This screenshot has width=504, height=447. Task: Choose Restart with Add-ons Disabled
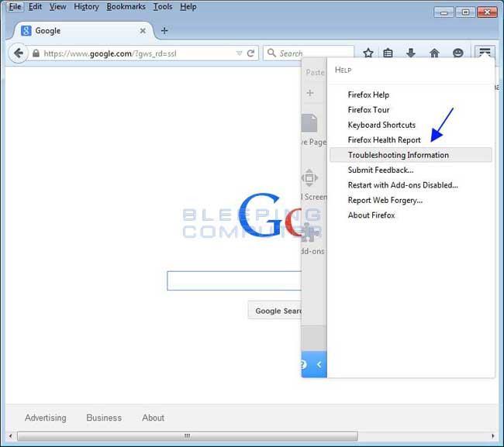[x=402, y=185]
